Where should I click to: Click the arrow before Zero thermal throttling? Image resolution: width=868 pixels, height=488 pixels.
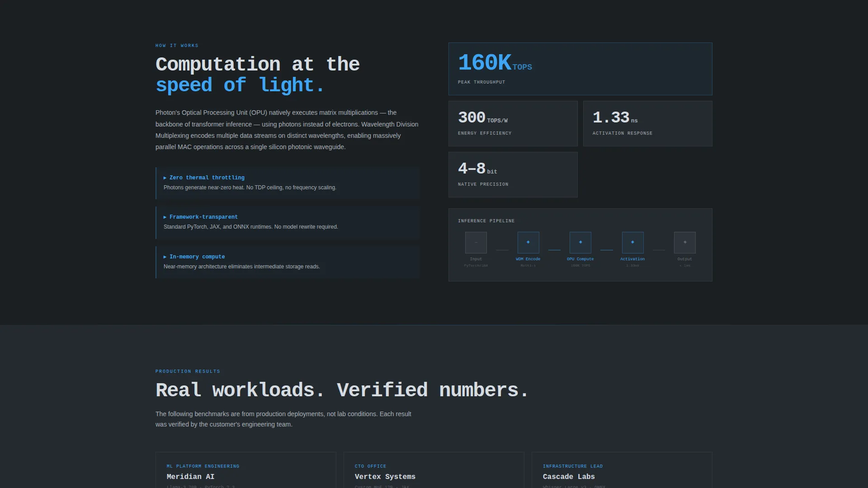(x=165, y=178)
